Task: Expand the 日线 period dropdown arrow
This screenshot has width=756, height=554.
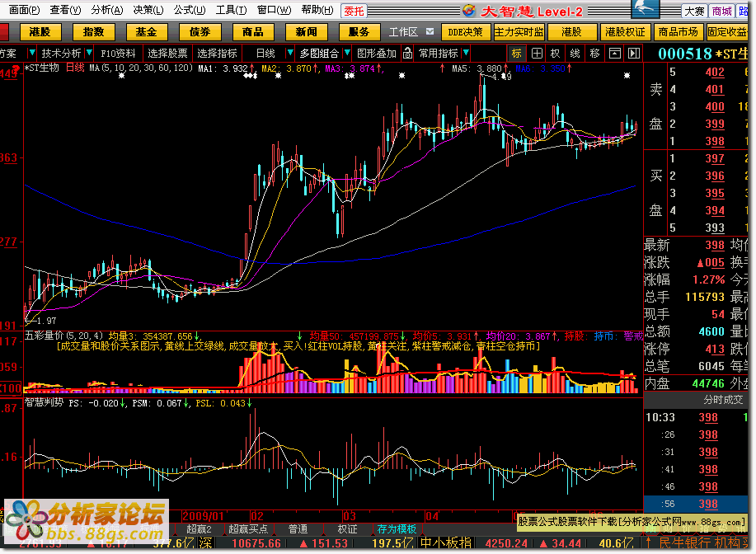Action: [289, 53]
